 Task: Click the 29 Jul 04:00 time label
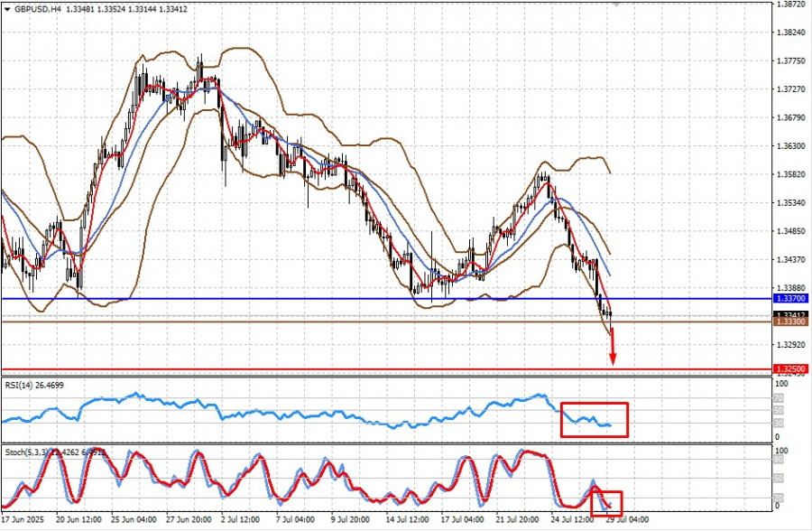pos(627,519)
